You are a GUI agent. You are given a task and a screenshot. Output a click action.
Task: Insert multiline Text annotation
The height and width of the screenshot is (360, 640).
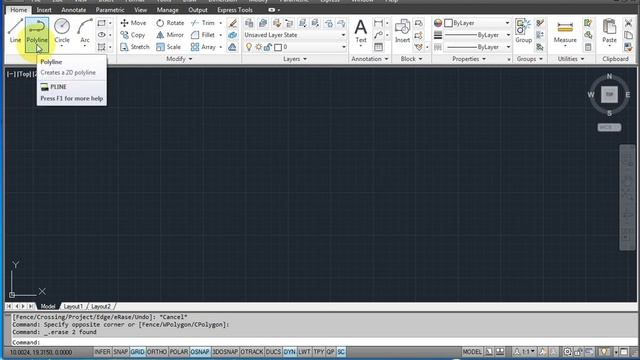[360, 31]
